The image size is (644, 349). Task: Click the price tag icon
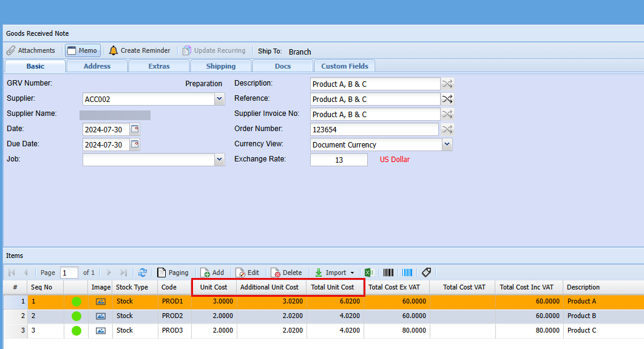[x=426, y=273]
